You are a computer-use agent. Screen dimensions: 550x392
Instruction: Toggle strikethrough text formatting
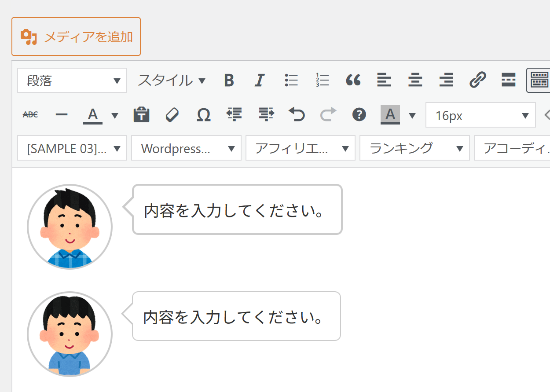pos(30,115)
